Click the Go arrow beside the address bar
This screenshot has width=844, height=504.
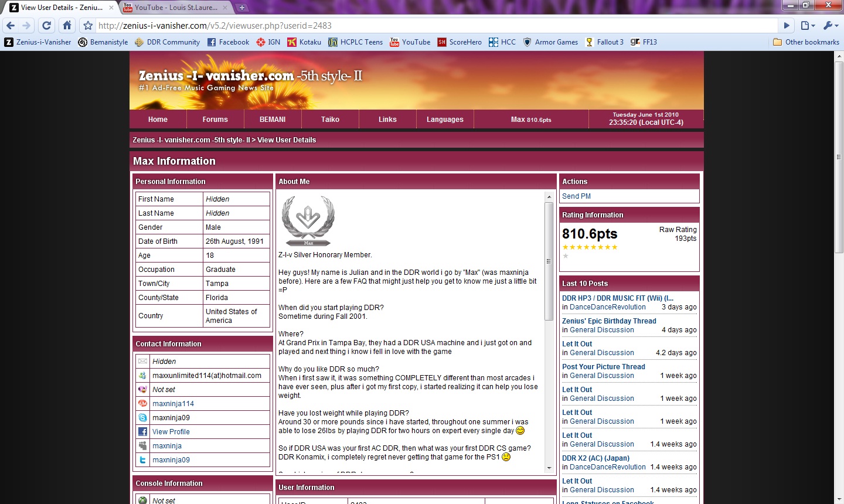coord(787,25)
